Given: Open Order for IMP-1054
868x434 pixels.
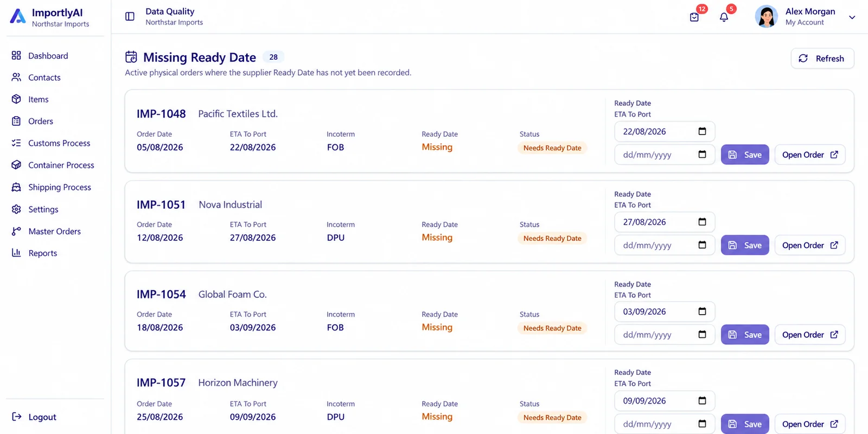Looking at the screenshot, I should [810, 335].
